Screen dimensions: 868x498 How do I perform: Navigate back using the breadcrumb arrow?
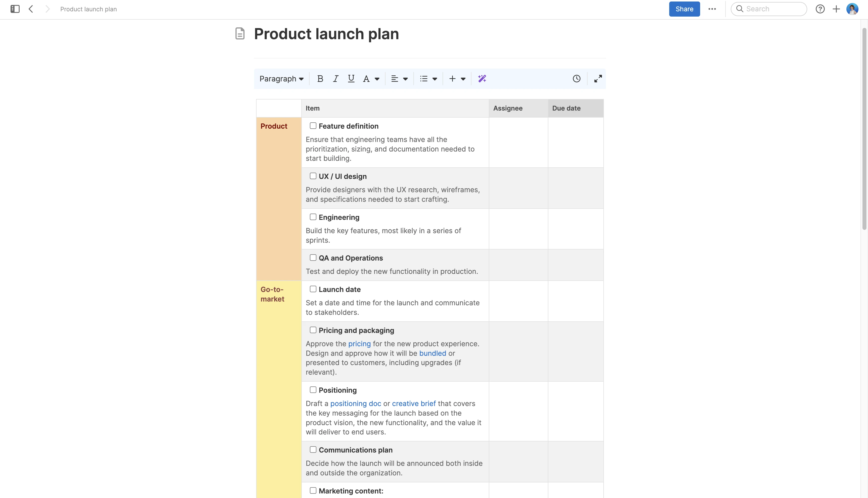tap(31, 9)
